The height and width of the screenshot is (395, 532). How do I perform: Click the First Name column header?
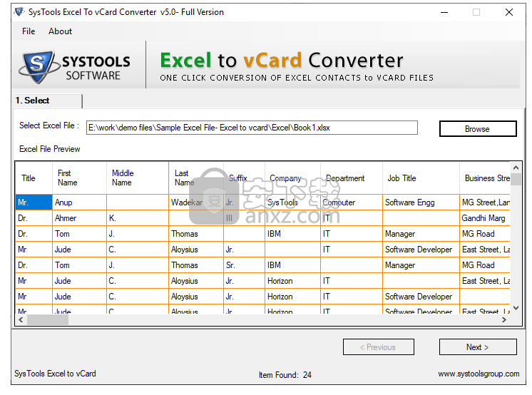79,178
